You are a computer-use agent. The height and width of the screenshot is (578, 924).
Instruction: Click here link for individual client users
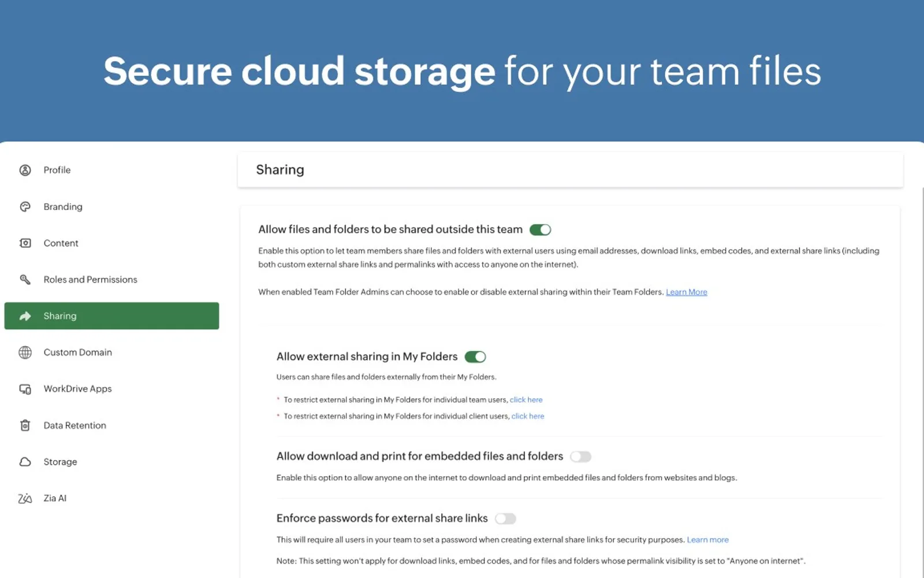point(528,416)
